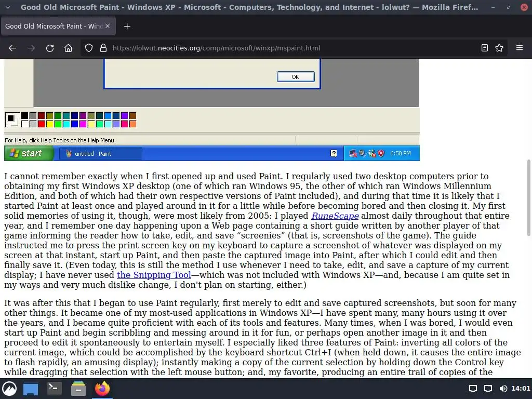
Task: Click the Firefox icon in the taskbar
Action: (x=102, y=389)
